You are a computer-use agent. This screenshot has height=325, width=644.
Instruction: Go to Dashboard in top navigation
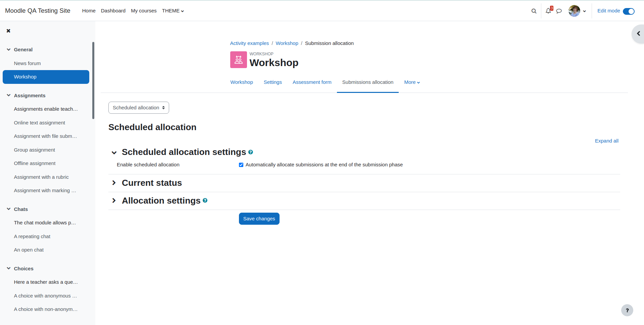point(113,11)
